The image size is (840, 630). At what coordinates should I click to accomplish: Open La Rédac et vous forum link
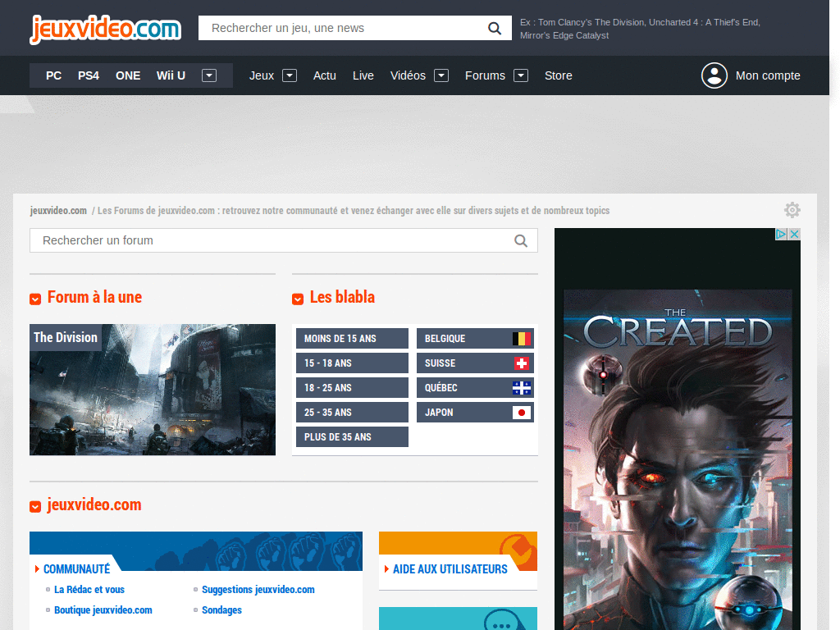(89, 589)
